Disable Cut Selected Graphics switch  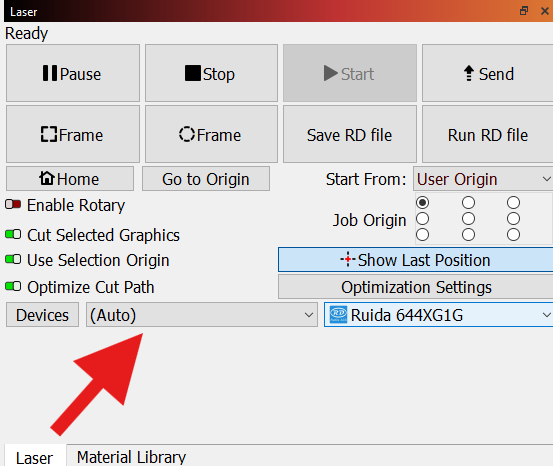[x=13, y=234]
